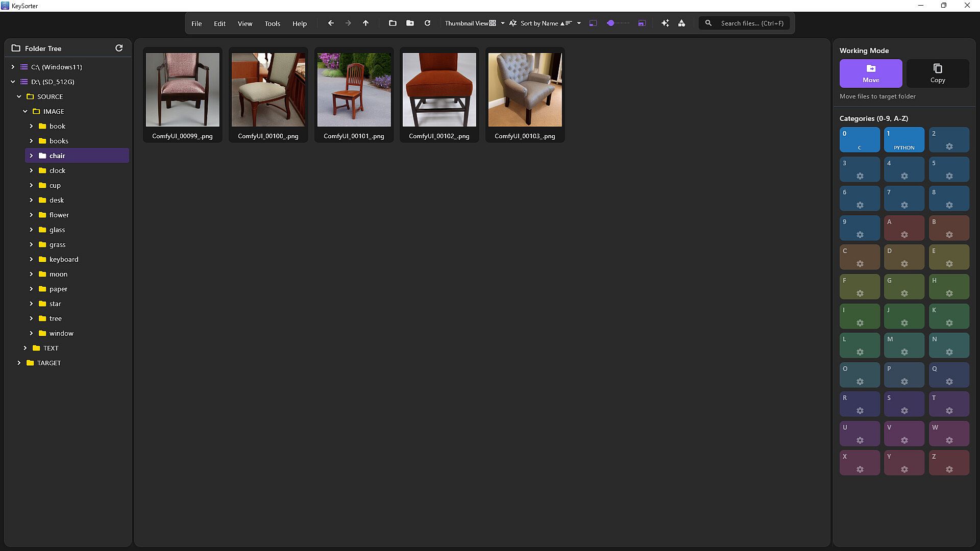Click the thumbnail size slider handle
Image resolution: width=980 pixels, height=551 pixels.
(x=610, y=23)
